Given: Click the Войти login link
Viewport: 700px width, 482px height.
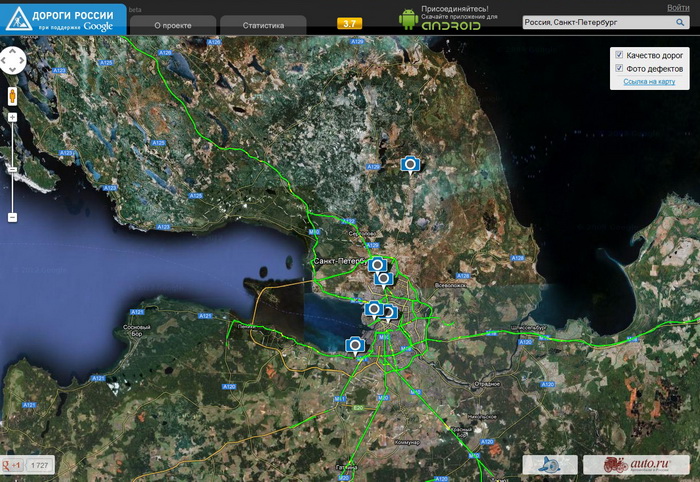Looking at the screenshot, I should click(x=677, y=7).
